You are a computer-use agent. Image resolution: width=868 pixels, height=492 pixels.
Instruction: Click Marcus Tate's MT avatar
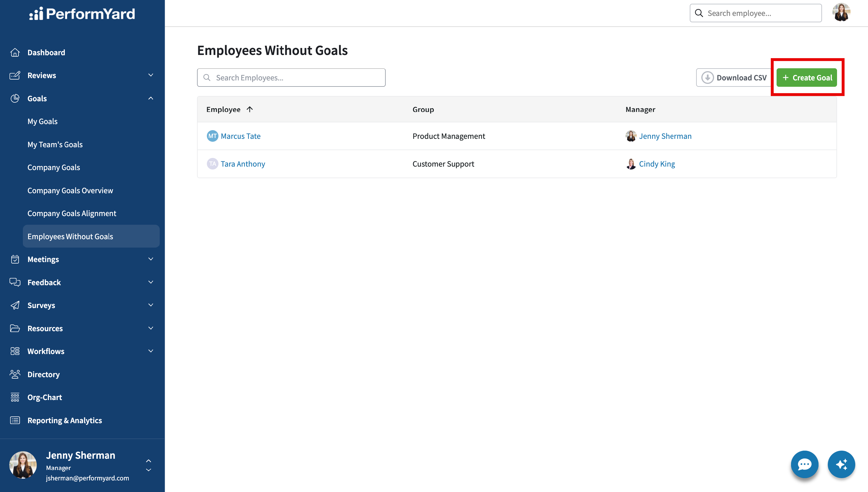212,136
